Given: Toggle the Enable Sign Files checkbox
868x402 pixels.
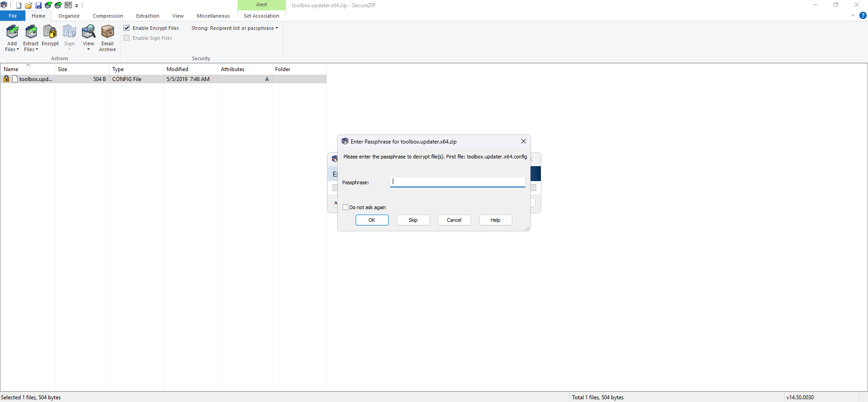Looking at the screenshot, I should [127, 38].
